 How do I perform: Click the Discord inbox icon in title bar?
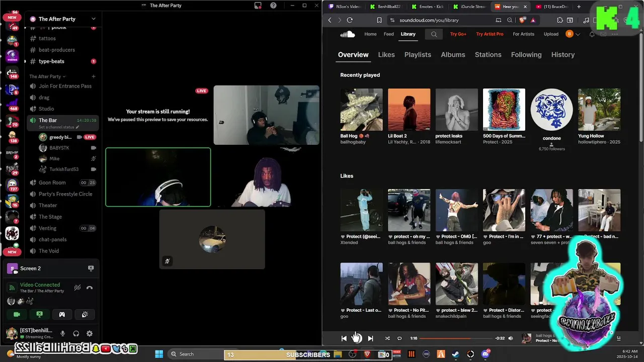258,6
